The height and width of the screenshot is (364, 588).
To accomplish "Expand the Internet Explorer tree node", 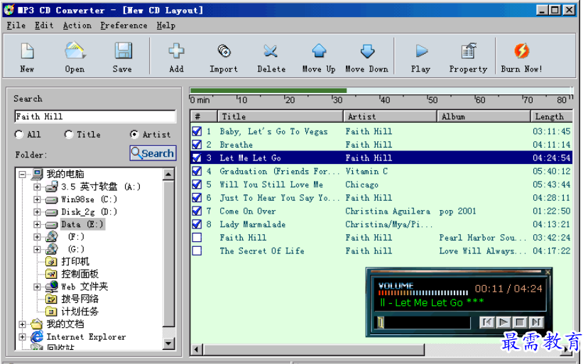I will pos(23,337).
